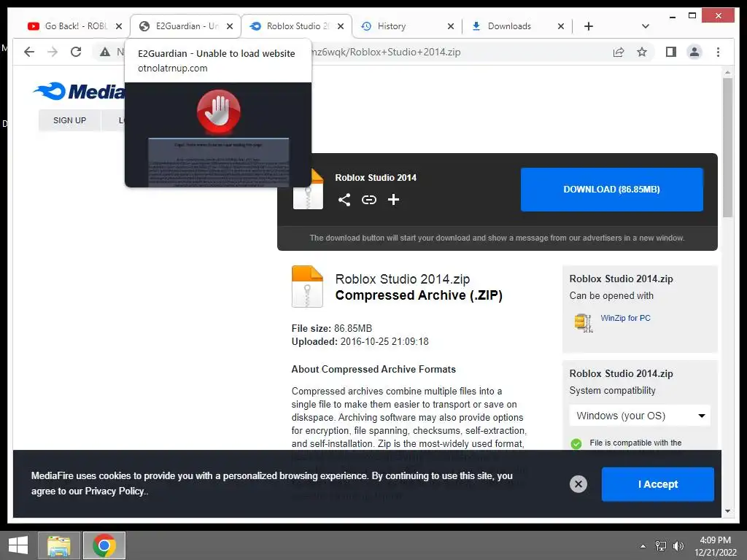This screenshot has width=747, height=560.
Task: Open Chrome three-dot menu
Action: [718, 52]
